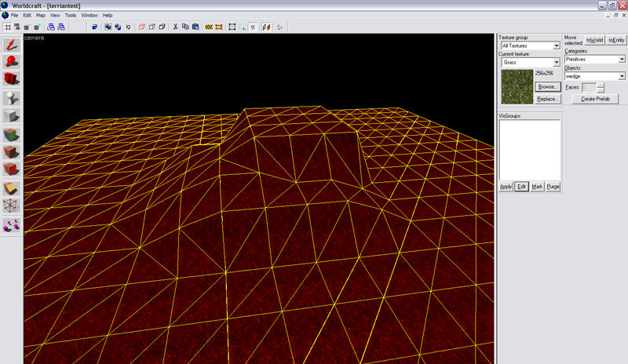This screenshot has height=364, width=628.
Task: Click the Copy toolbar icon
Action: coord(185,27)
